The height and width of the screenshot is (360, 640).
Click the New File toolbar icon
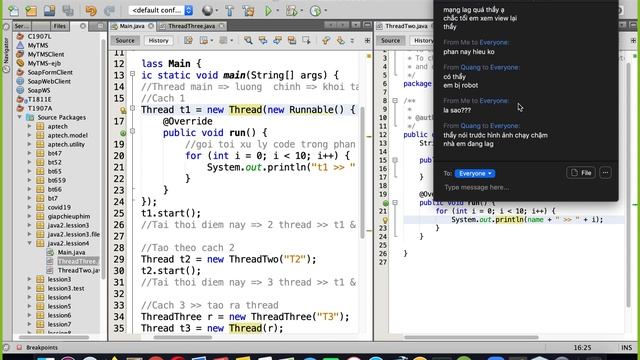point(13,11)
